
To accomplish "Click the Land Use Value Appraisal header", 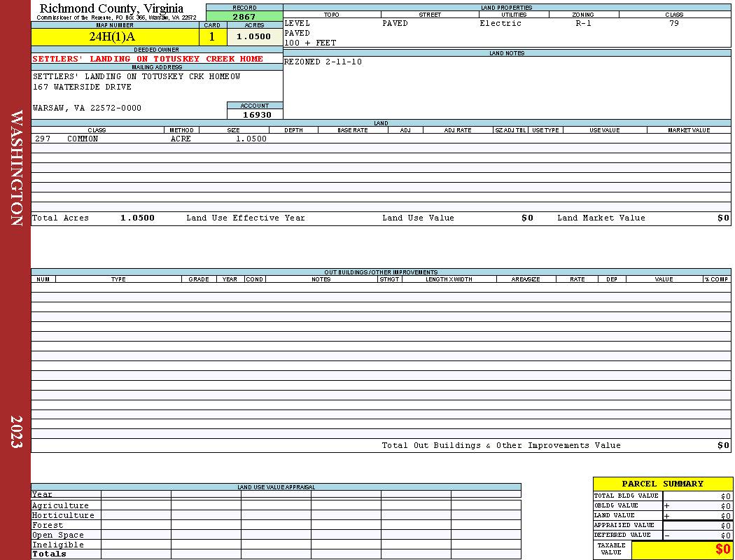I will point(276,487).
